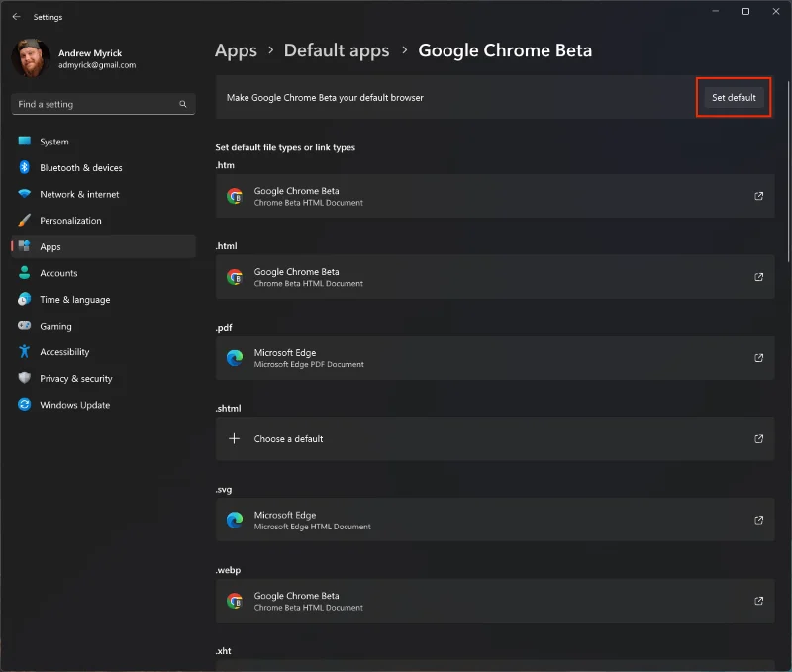Click Edge icon in .pdf row
Image resolution: width=792 pixels, height=672 pixels.
click(235, 358)
